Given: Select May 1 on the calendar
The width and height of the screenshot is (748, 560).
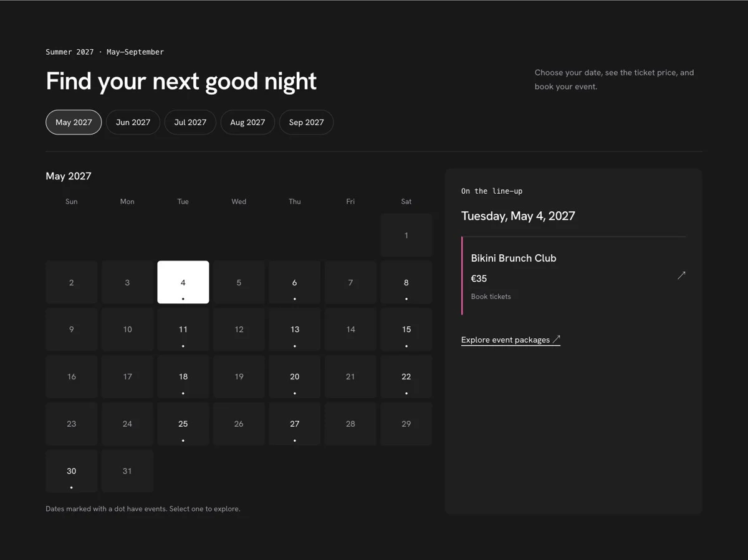Looking at the screenshot, I should pyautogui.click(x=406, y=235).
